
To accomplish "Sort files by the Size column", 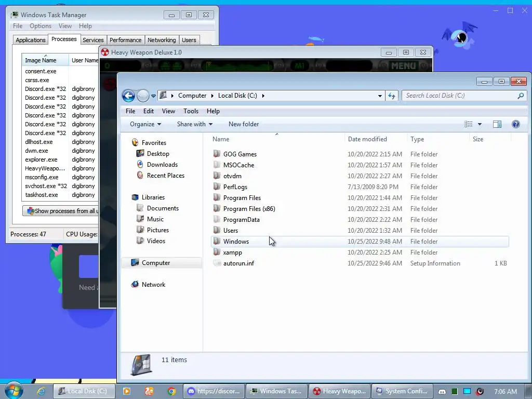I will pos(478,139).
